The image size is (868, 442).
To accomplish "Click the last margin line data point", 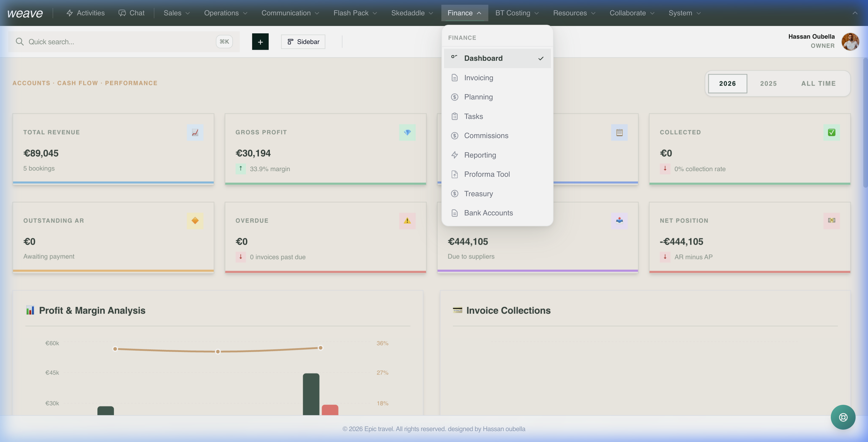I will tap(320, 348).
